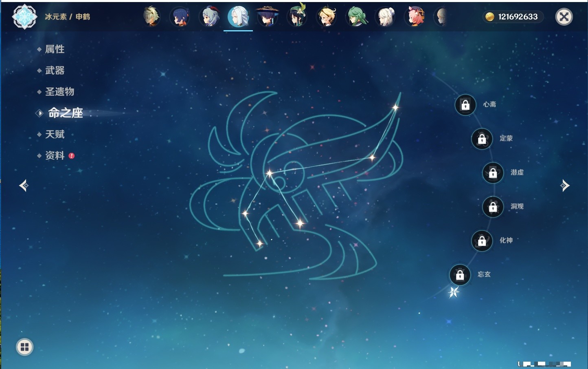This screenshot has width=588, height=369.
Task: Select the highlighted Shenhe avatar
Action: point(238,17)
